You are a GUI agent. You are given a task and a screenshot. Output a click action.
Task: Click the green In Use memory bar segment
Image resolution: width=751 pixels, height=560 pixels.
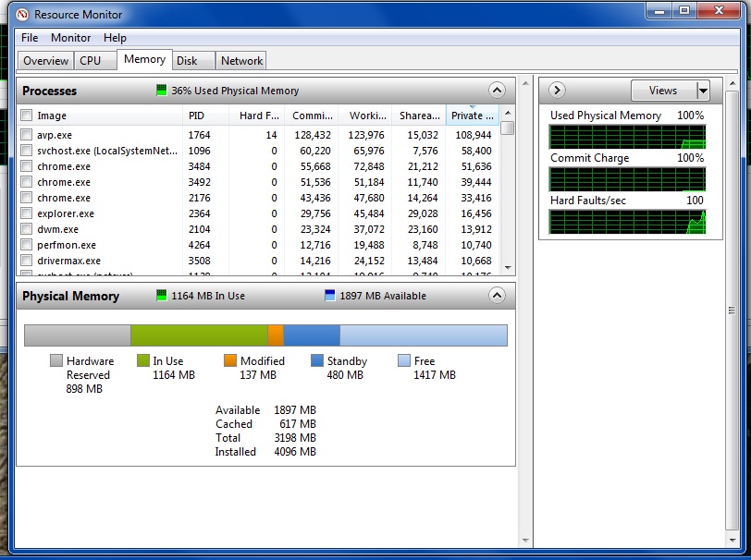pos(199,335)
